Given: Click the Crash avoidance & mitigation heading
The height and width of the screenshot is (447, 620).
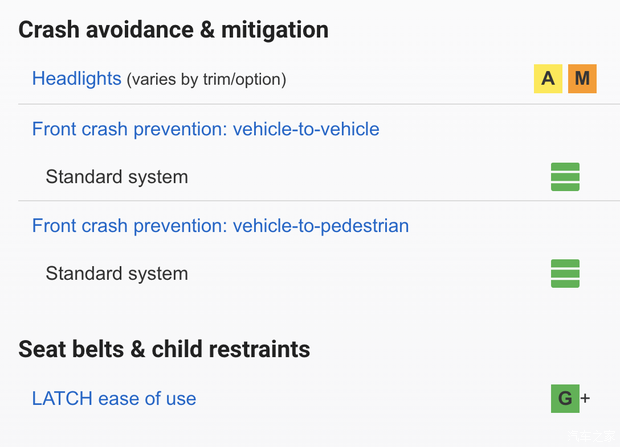Looking at the screenshot, I should tap(173, 29).
